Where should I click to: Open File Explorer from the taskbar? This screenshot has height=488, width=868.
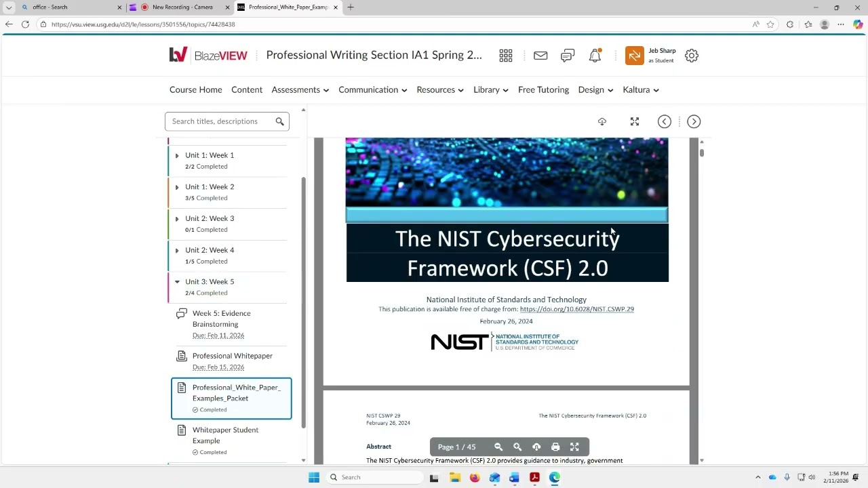pyautogui.click(x=454, y=477)
